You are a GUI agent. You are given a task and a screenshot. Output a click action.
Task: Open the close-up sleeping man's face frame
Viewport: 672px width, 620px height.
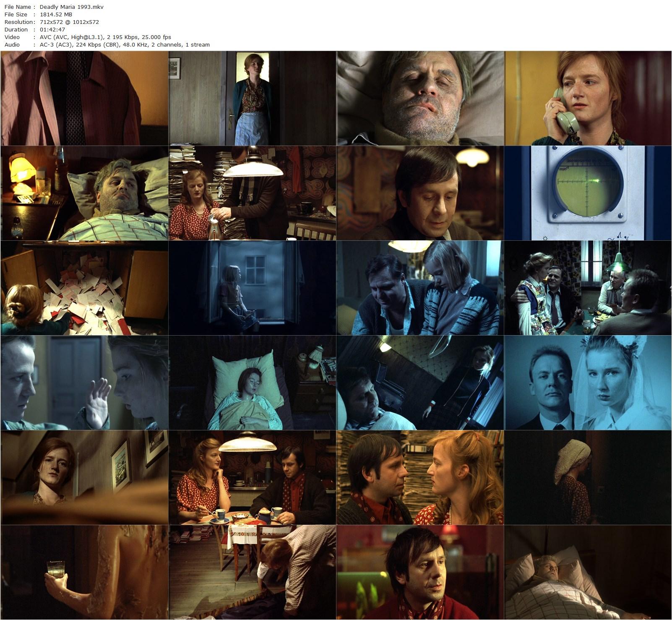coord(420,98)
